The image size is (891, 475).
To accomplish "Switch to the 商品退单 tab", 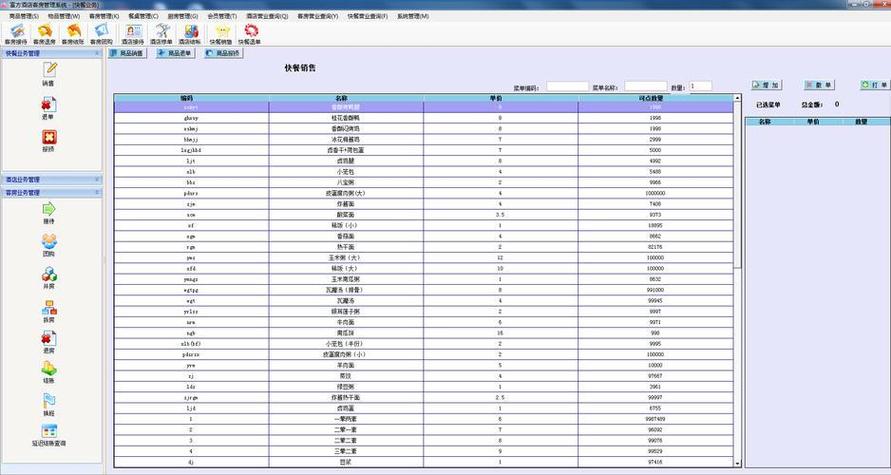I will 174,53.
